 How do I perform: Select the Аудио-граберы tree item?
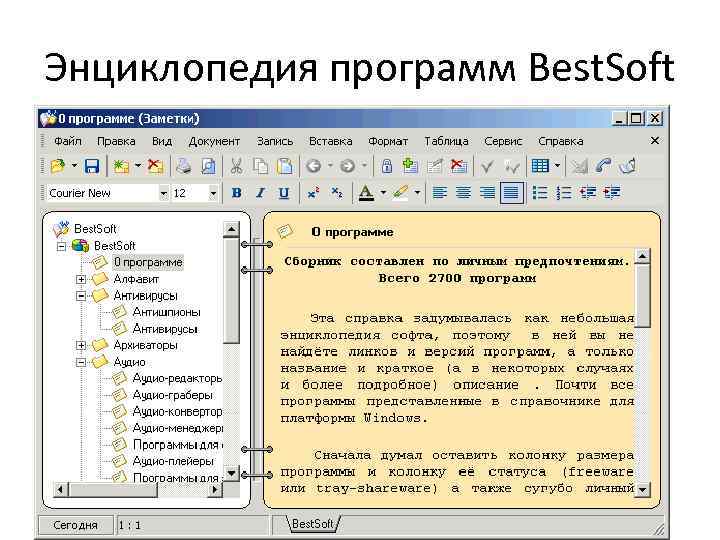tap(173, 395)
